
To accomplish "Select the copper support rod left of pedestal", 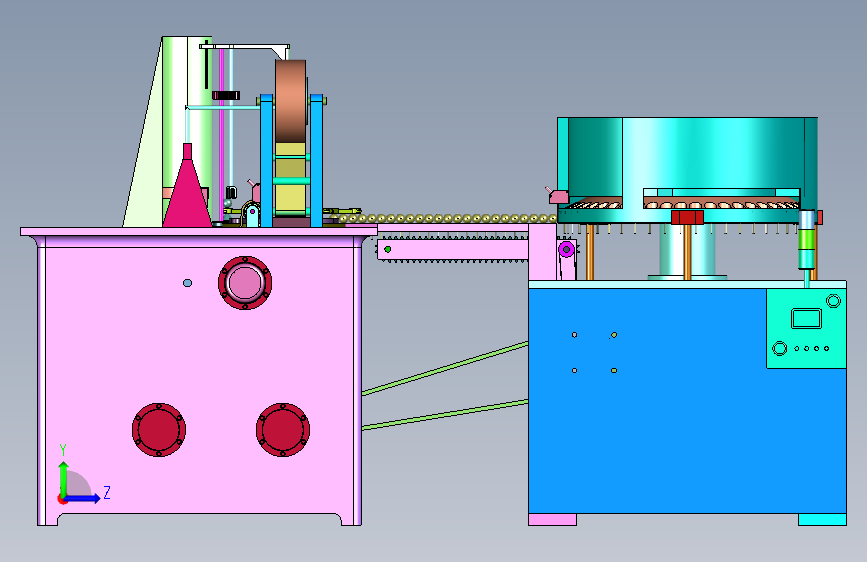I will pyautogui.click(x=590, y=252).
